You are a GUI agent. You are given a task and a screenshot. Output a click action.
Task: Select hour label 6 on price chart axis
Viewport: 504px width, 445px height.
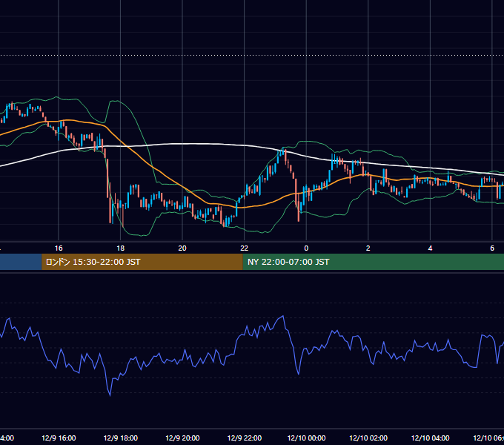point(492,248)
